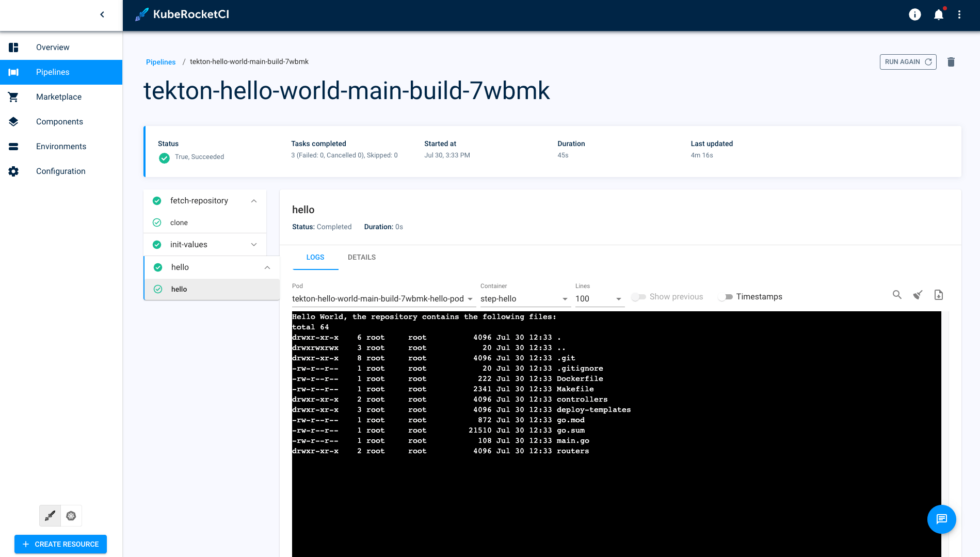This screenshot has height=557, width=980.
Task: Enable Show previous container logs
Action: click(638, 297)
